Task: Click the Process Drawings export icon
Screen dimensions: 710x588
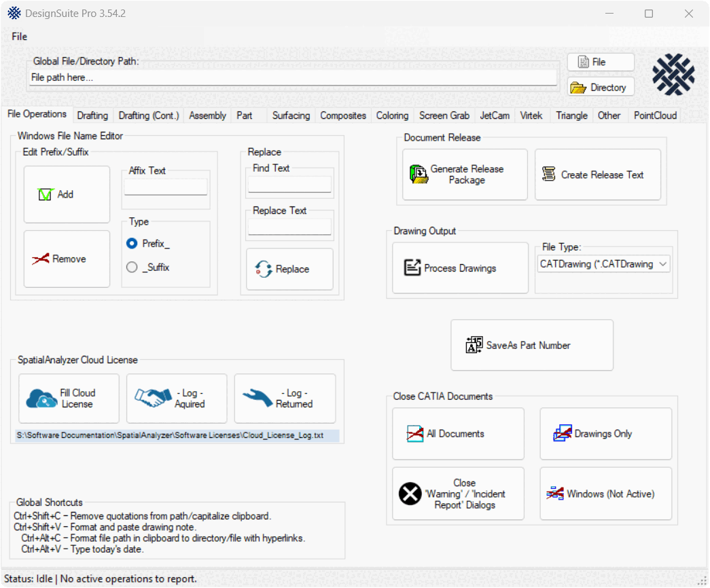Action: pos(412,268)
